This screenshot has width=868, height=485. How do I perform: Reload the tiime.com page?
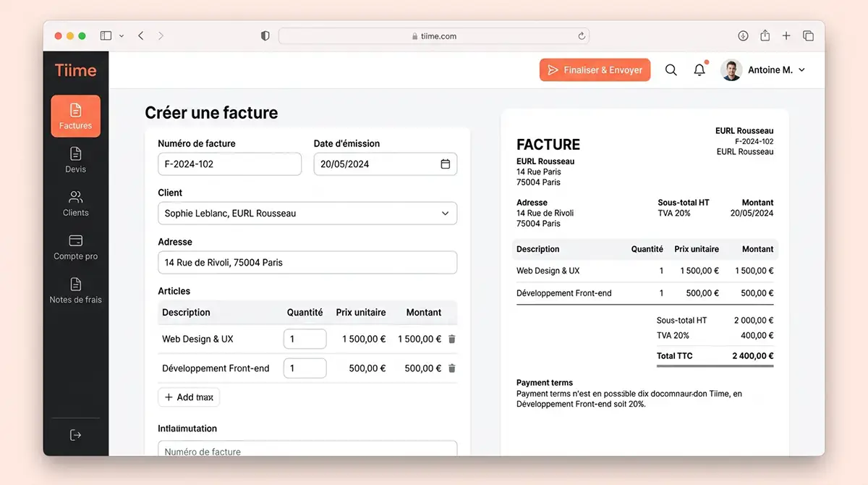pos(582,35)
